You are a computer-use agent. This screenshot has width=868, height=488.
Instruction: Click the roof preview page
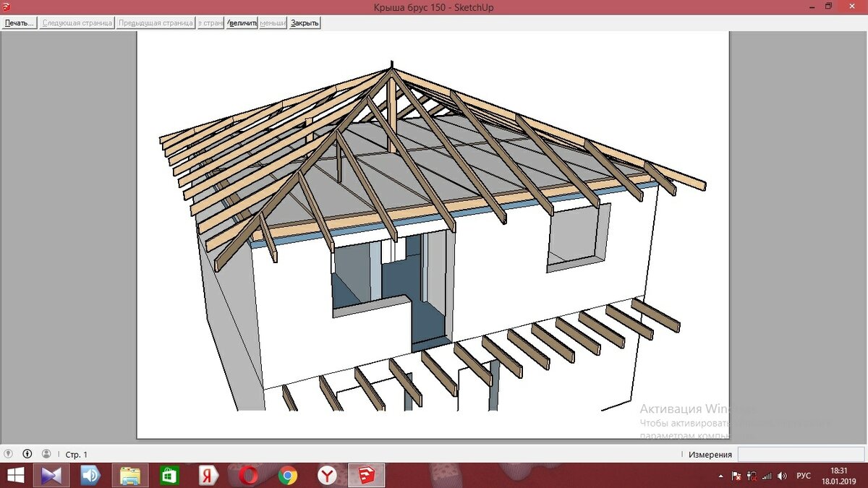coord(433,234)
